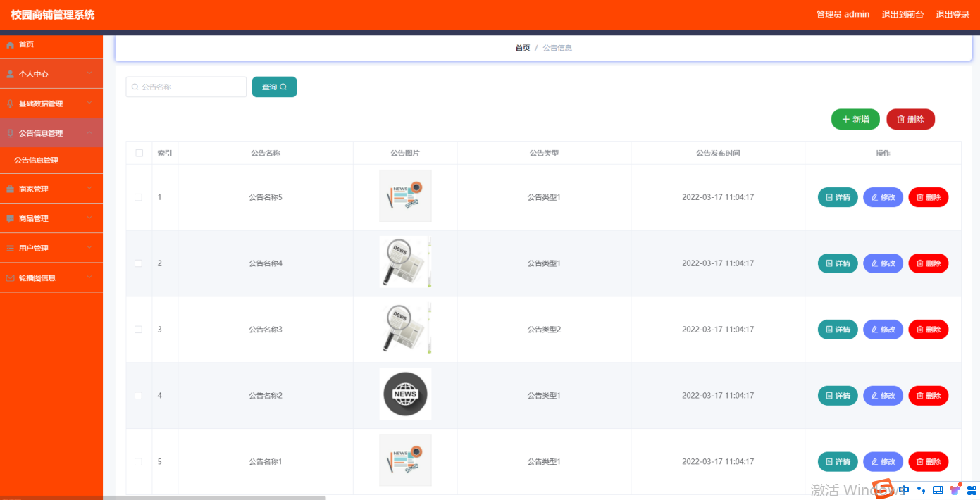The width and height of the screenshot is (980, 500).
Task: Click the globe NEWS thumbnail for 公告名称2
Action: pyautogui.click(x=405, y=394)
